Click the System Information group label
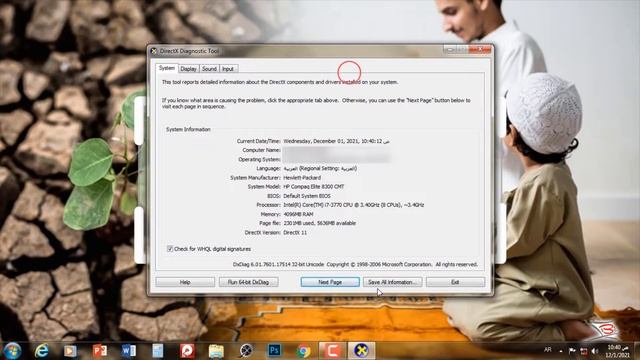The image size is (640, 360). coord(188,129)
